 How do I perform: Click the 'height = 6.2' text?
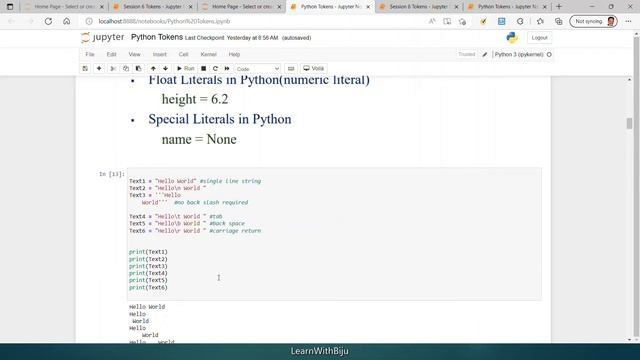point(195,99)
